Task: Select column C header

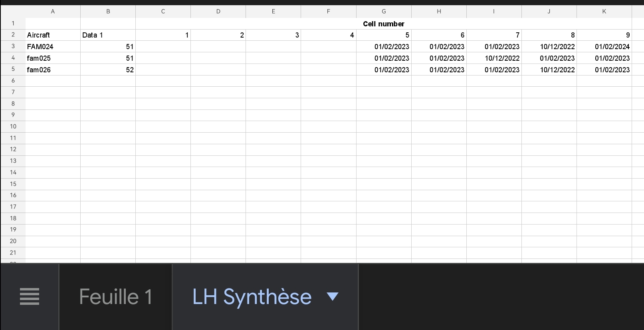Action: [163, 12]
